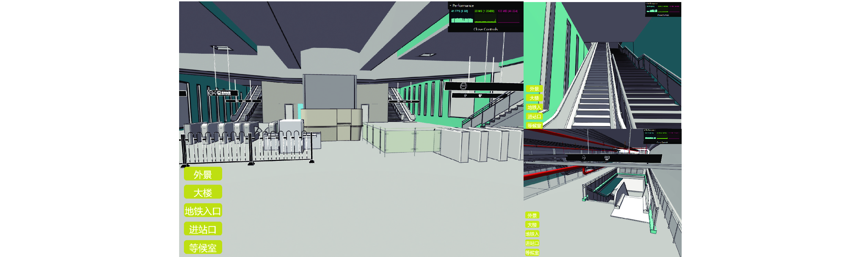This screenshot has width=868, height=257.
Task: Click the 大楼 button in the main station hall view
Action: point(203,192)
